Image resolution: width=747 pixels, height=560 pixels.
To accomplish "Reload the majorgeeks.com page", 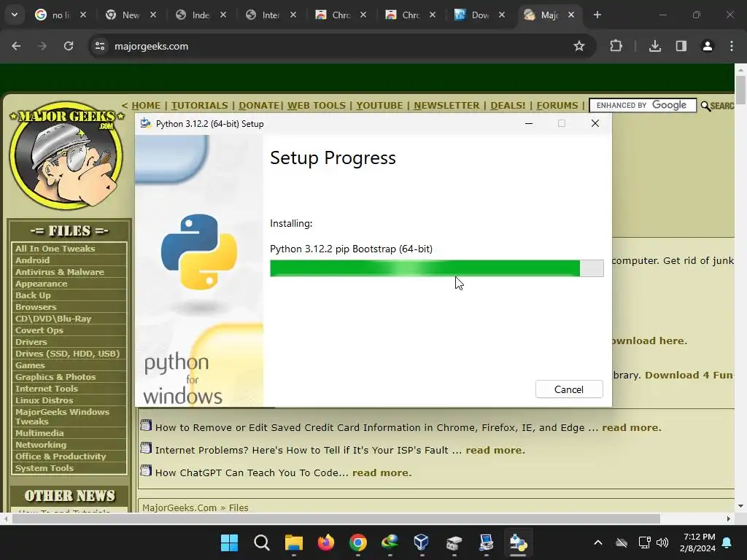I will (69, 46).
